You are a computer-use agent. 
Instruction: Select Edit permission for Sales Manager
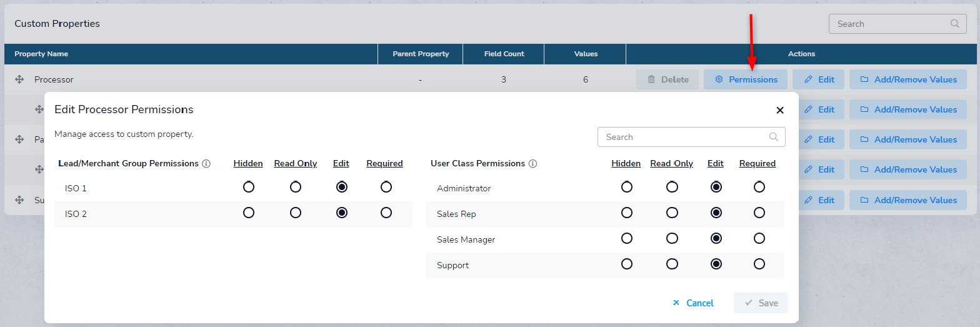(716, 238)
